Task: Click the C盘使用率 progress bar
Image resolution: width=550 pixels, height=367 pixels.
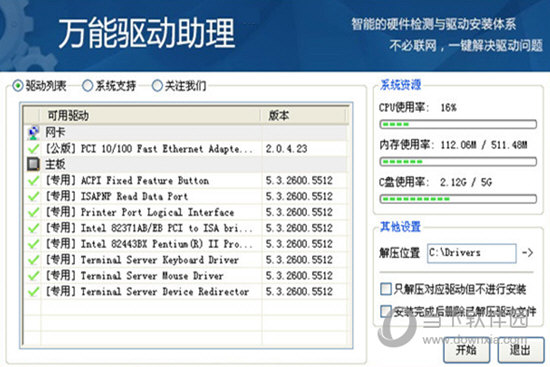Action: 458,199
